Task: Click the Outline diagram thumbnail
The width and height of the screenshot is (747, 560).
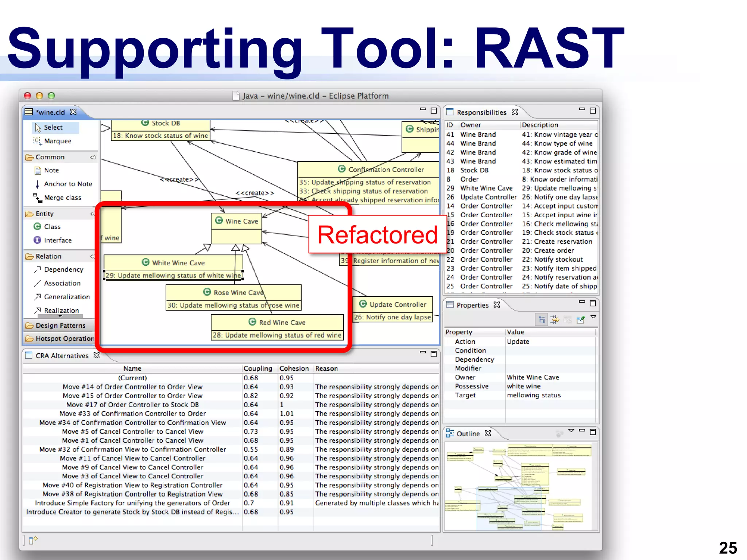Action: 521,486
